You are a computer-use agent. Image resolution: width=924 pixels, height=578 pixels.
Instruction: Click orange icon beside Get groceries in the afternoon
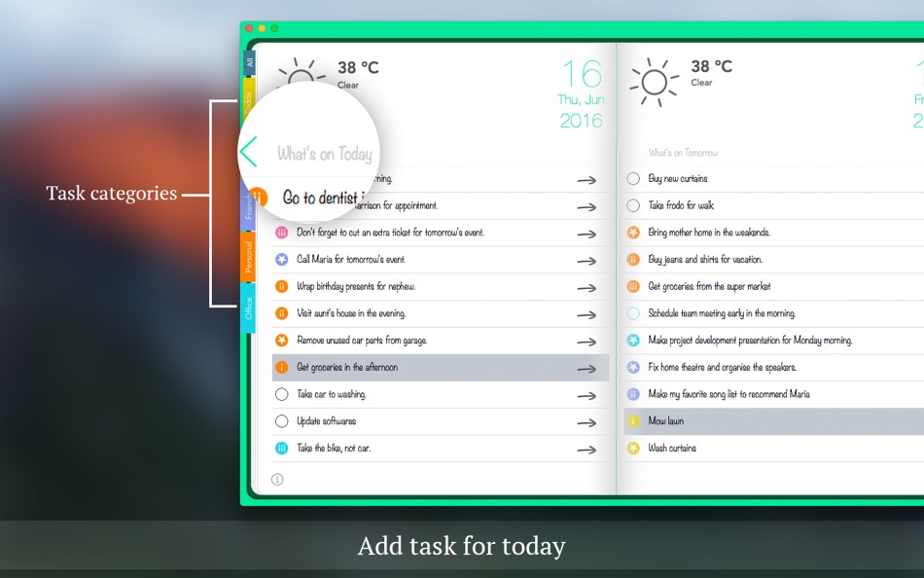[x=282, y=367]
